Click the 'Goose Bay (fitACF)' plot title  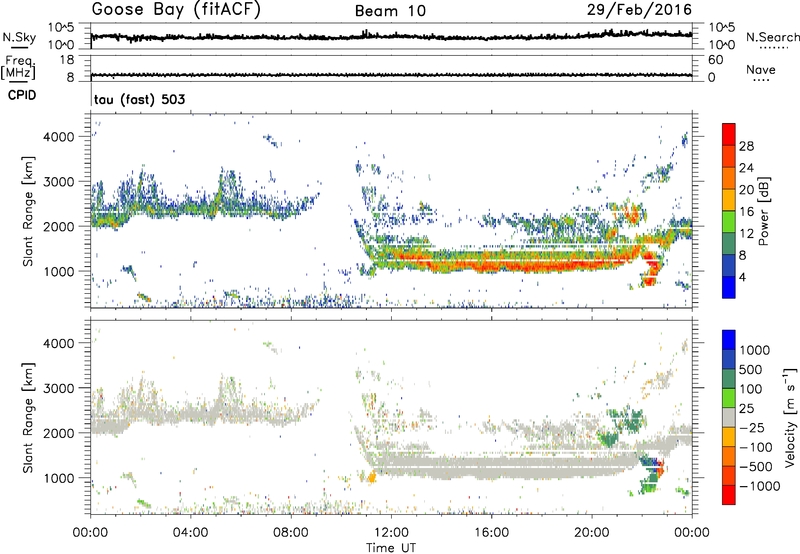176,9
